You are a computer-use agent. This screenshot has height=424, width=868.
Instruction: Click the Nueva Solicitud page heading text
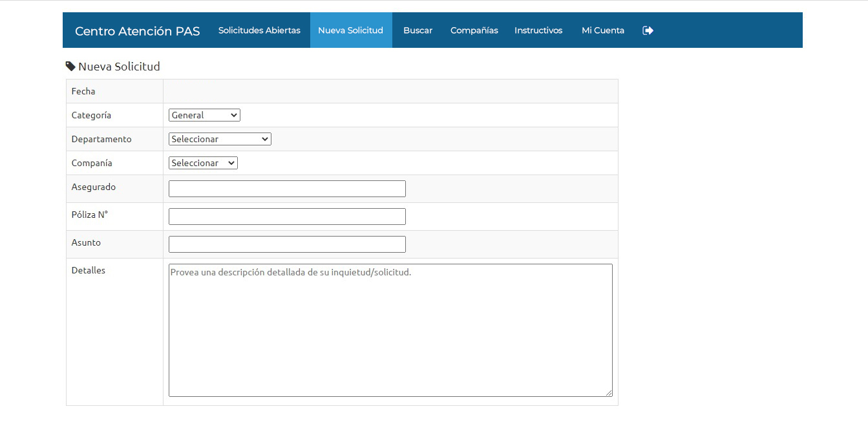coord(119,67)
